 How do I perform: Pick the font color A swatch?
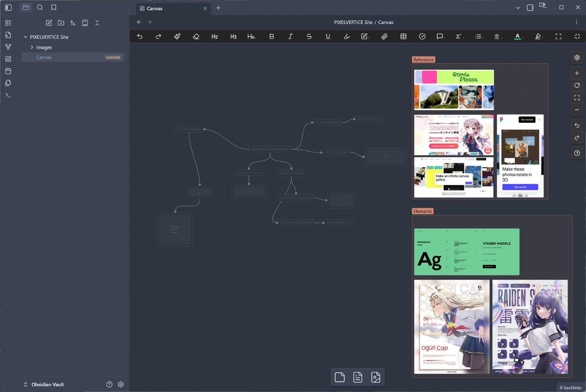tap(517, 36)
